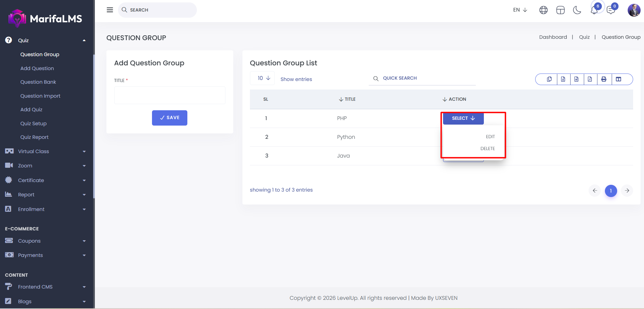Open the notifications bell
The width and height of the screenshot is (644, 309).
pyautogui.click(x=594, y=10)
